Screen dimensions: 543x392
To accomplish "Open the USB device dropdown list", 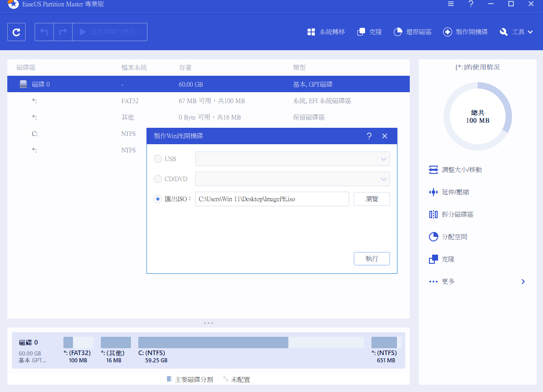I will coord(292,159).
